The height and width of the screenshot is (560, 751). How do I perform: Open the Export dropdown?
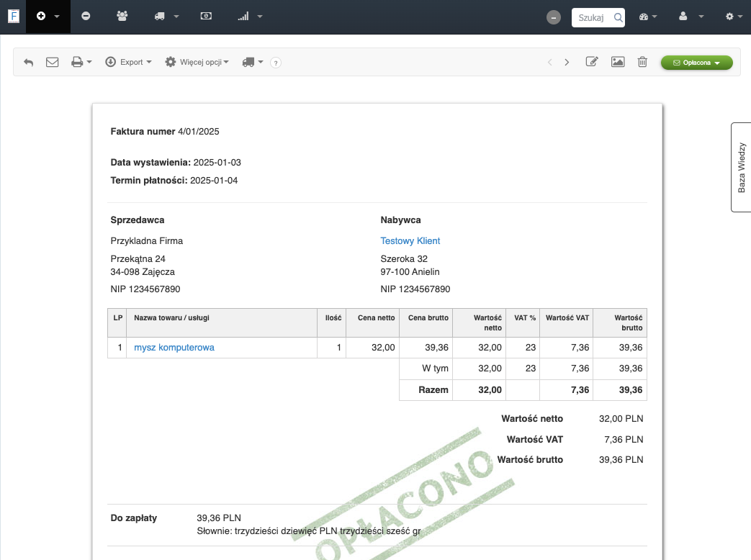pyautogui.click(x=128, y=62)
